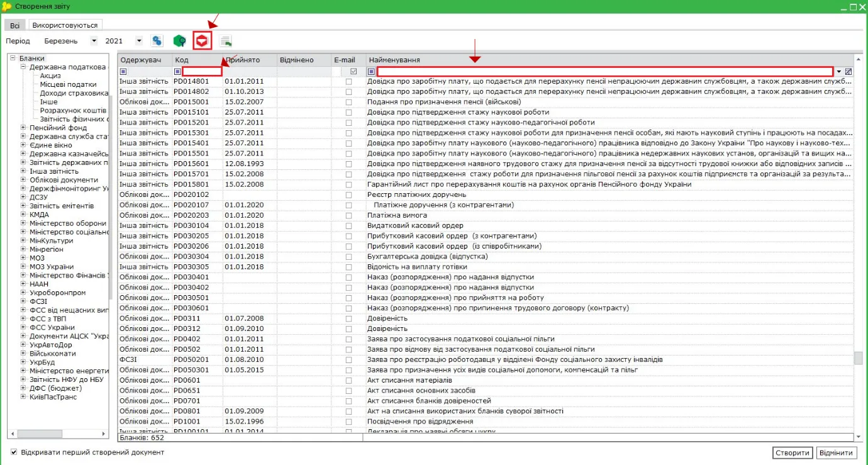The height and width of the screenshot is (465, 868).
Task: Click the filter condition icon in Код column
Action: [x=177, y=72]
